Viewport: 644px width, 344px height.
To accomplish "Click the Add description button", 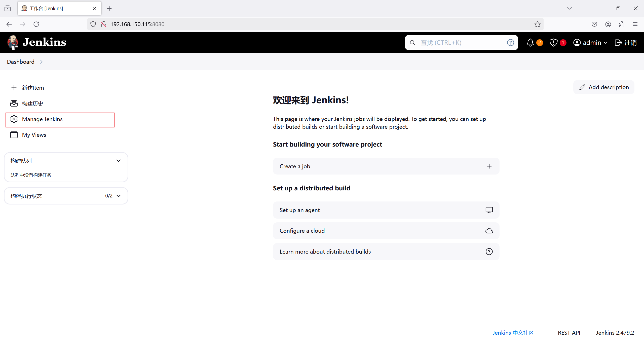I will click(604, 87).
